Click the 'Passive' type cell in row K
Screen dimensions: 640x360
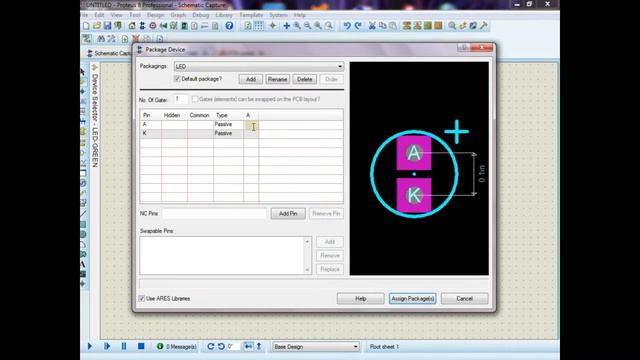point(228,133)
